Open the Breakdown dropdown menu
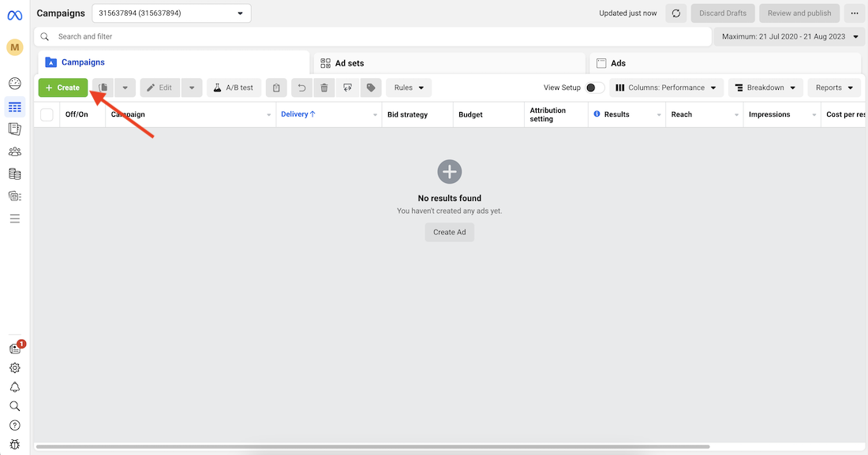Viewport: 868px width, 455px height. tap(765, 88)
